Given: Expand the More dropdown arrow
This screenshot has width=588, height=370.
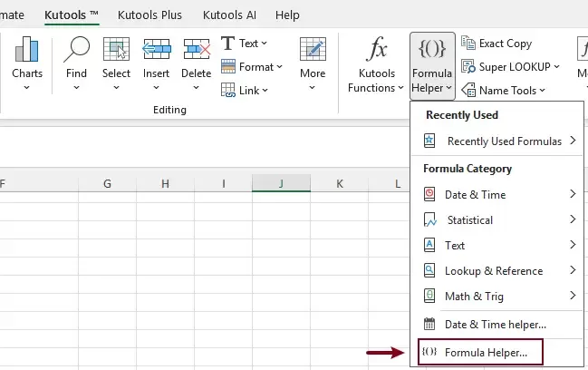Looking at the screenshot, I should coord(312,88).
